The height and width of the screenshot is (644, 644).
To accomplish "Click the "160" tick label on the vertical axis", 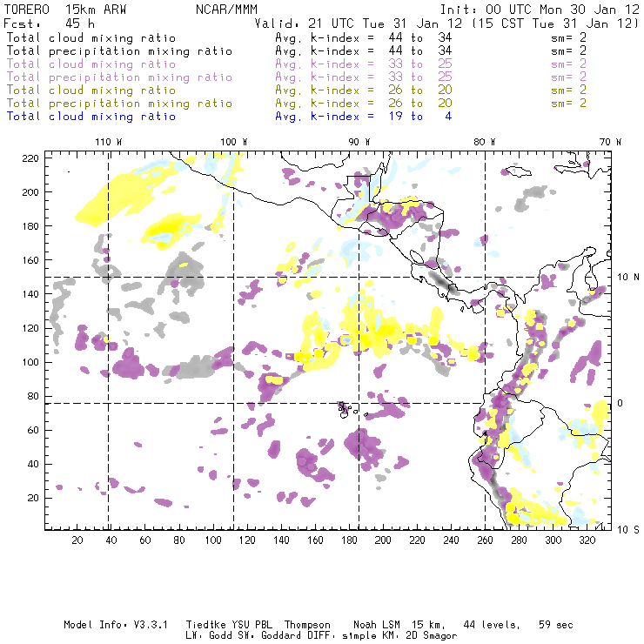I will coord(30,260).
